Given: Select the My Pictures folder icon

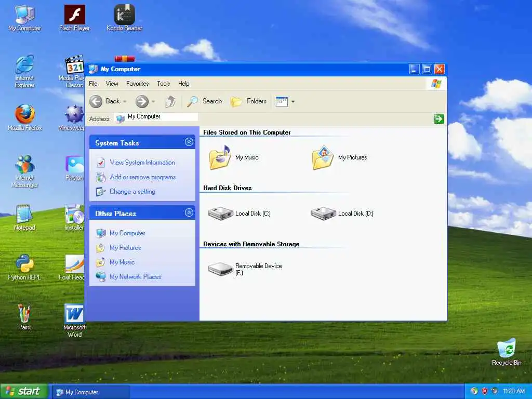Looking at the screenshot, I should point(323,158).
